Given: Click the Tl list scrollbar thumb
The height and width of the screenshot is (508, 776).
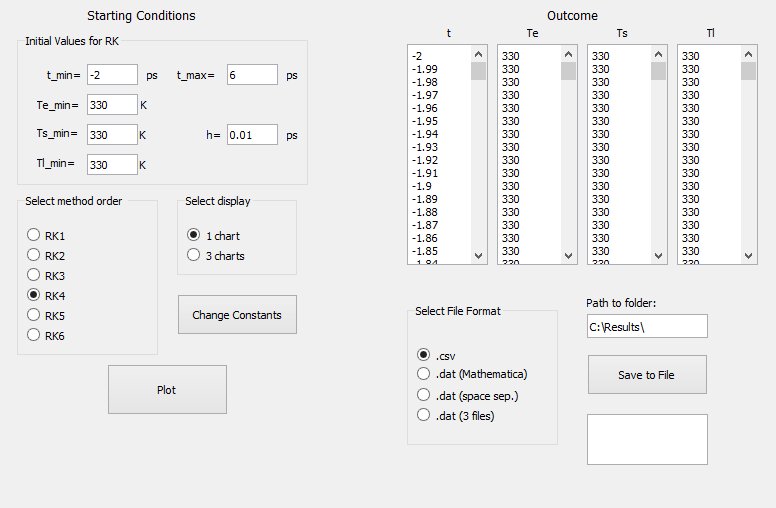Looking at the screenshot, I should pos(748,71).
